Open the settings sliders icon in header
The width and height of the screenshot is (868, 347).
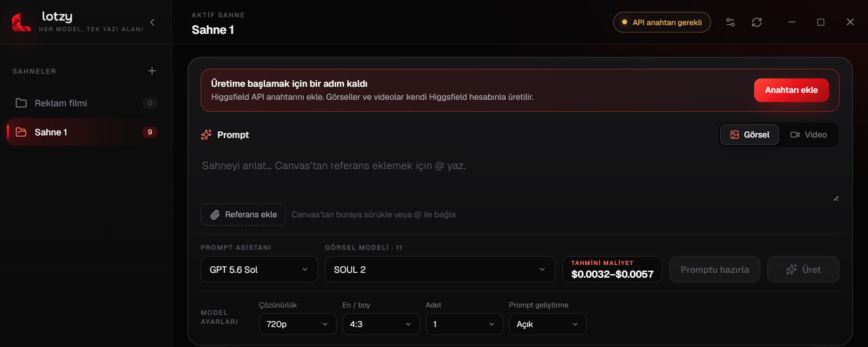pos(730,22)
